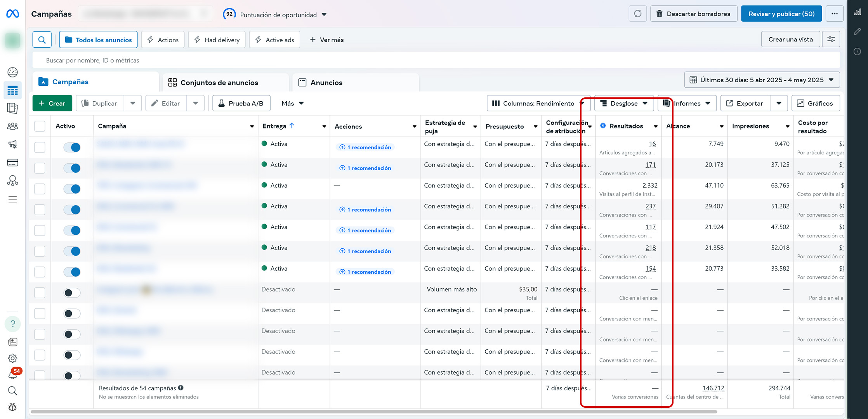Check the box for the row with 20.173 alcance
Viewport: 868px width, 419px height.
tap(40, 168)
